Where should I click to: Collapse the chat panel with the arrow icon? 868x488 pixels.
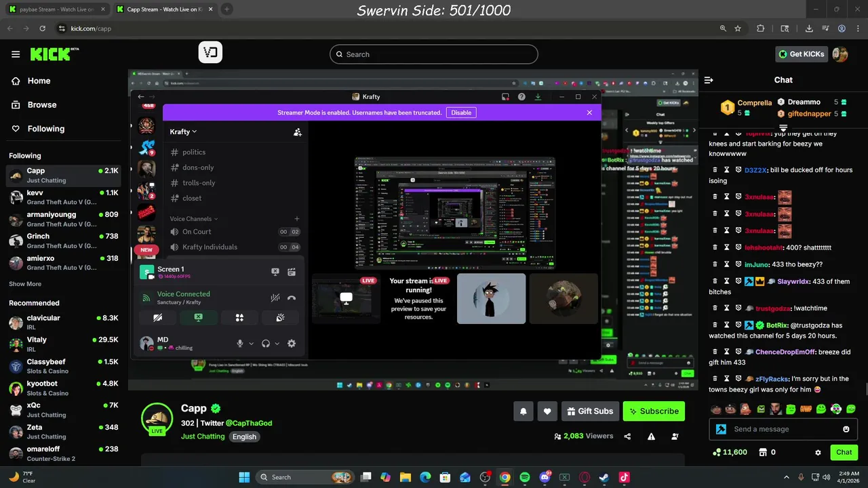coord(709,80)
